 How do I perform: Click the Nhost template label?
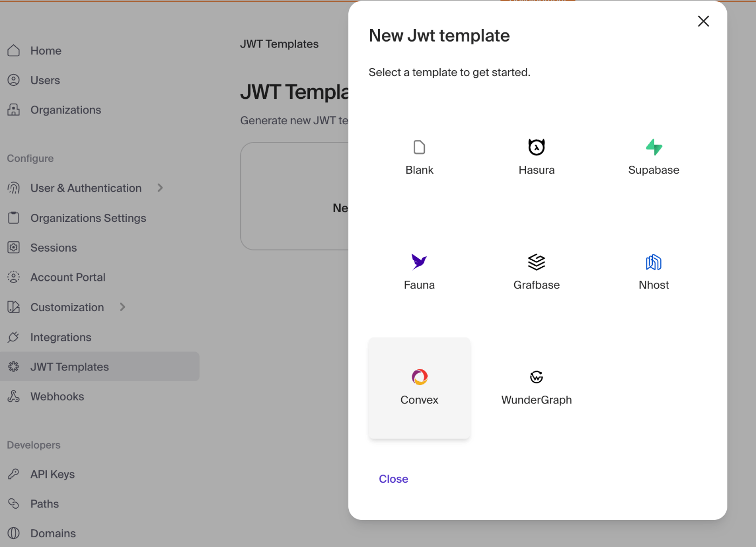tap(654, 285)
